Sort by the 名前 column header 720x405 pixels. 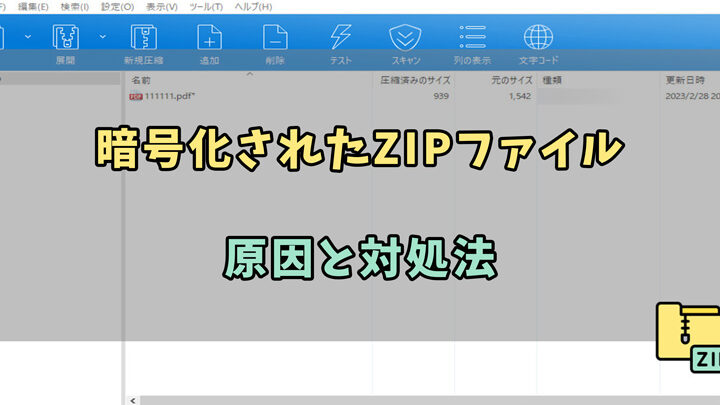[x=142, y=79]
